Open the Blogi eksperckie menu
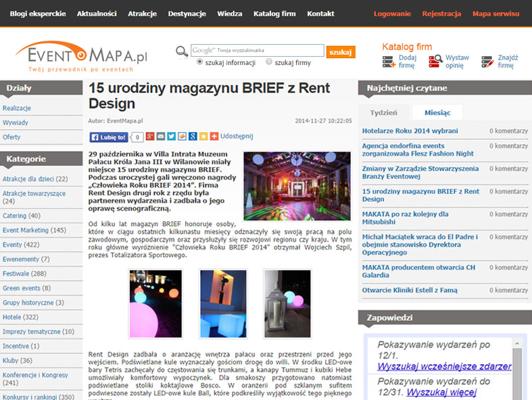 38,14
